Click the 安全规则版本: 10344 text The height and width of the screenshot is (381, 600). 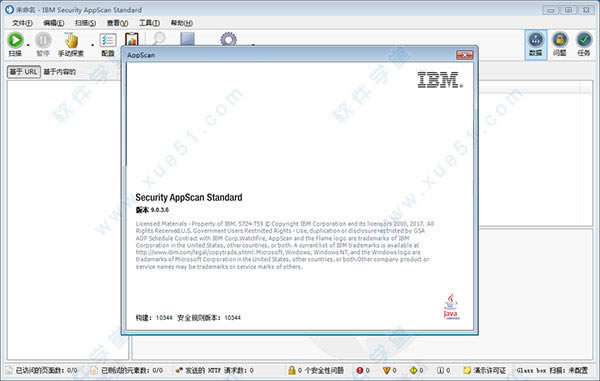click(x=209, y=318)
